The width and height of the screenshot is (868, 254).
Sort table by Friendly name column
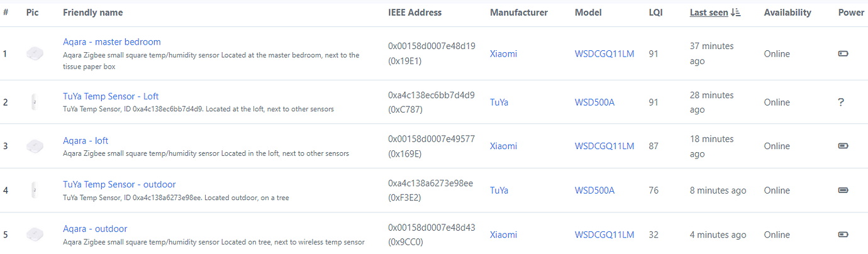93,13
